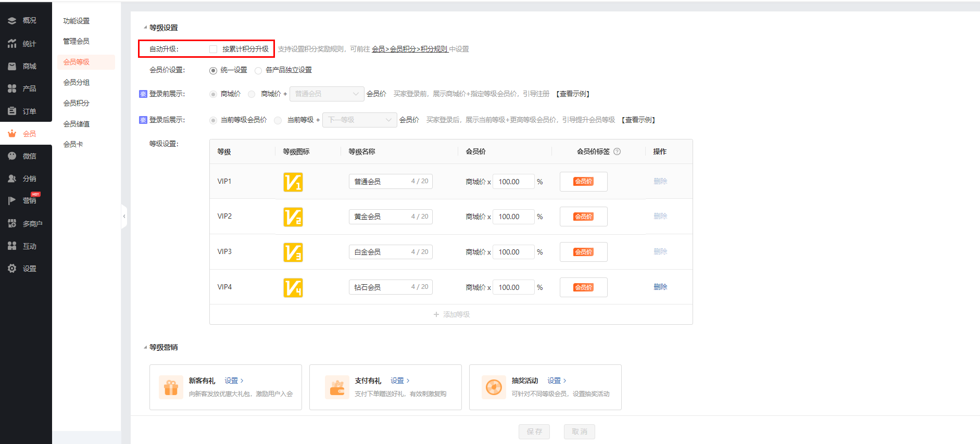Screen dimensions: 980x444
Task: Go to 会员储值 submenu
Action: (x=77, y=124)
